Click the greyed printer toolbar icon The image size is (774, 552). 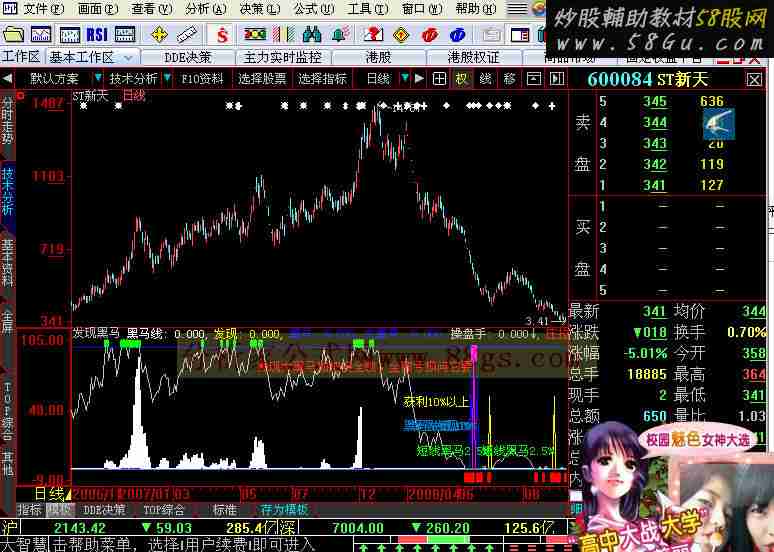click(x=491, y=35)
